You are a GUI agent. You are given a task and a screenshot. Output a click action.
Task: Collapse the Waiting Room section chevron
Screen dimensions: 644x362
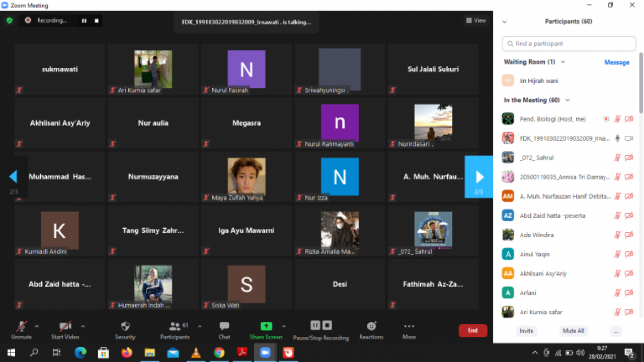click(x=563, y=62)
